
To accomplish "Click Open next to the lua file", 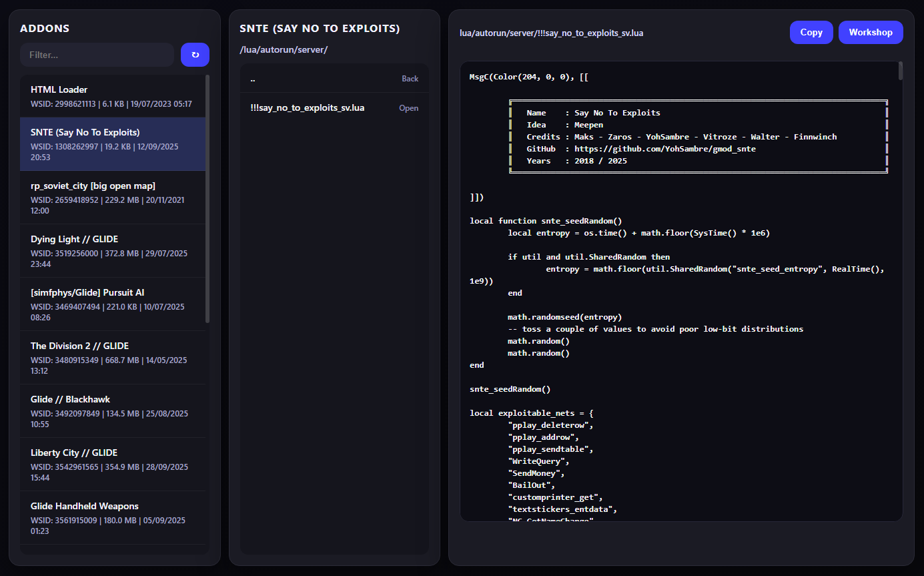I will (x=408, y=108).
